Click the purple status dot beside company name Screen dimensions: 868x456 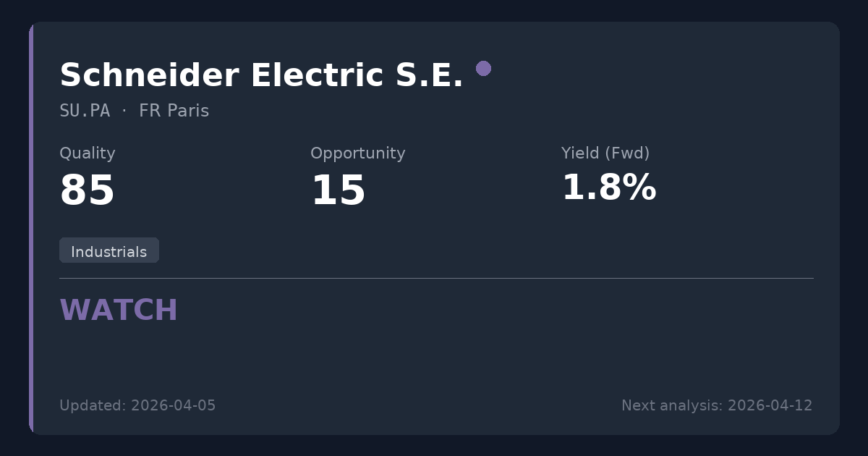(483, 69)
